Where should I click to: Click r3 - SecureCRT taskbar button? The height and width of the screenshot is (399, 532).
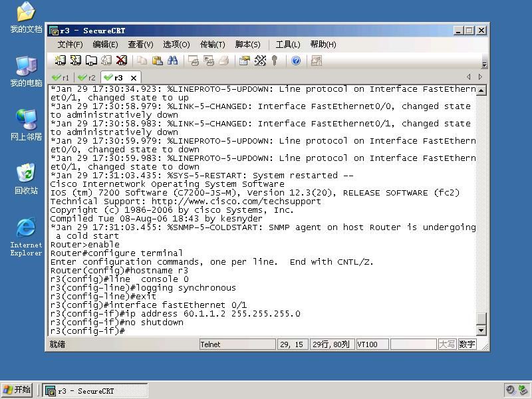click(x=95, y=391)
